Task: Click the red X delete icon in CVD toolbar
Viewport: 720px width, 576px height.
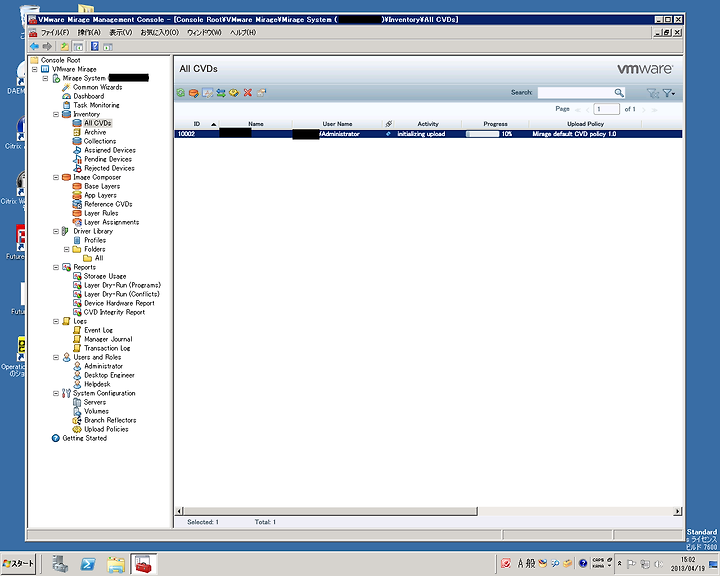Action: point(248,93)
